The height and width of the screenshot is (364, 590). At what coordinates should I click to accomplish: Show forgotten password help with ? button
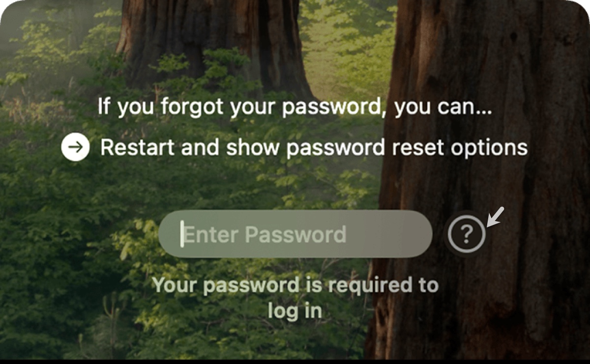coord(467,234)
